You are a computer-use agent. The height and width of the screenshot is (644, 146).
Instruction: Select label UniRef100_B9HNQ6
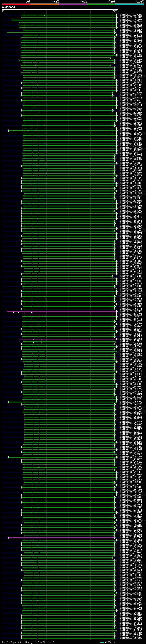click(x=131, y=67)
